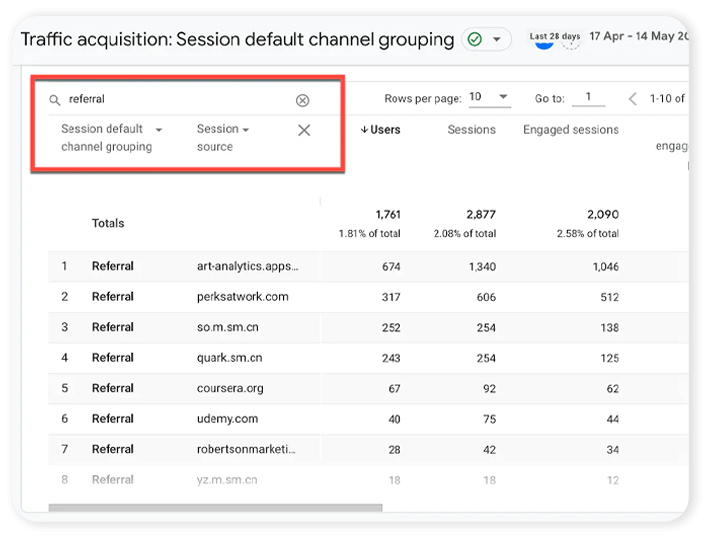Sort by the Sessions column header
Screen dimensions: 710x540
(471, 129)
